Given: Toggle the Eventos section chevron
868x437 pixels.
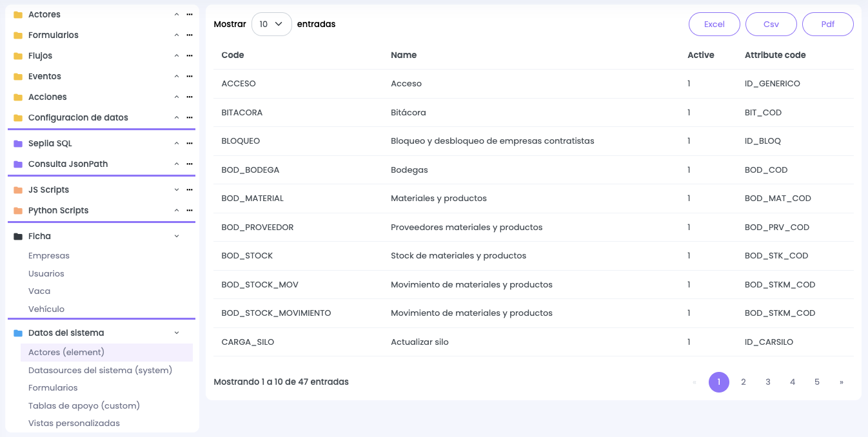Looking at the screenshot, I should [177, 76].
